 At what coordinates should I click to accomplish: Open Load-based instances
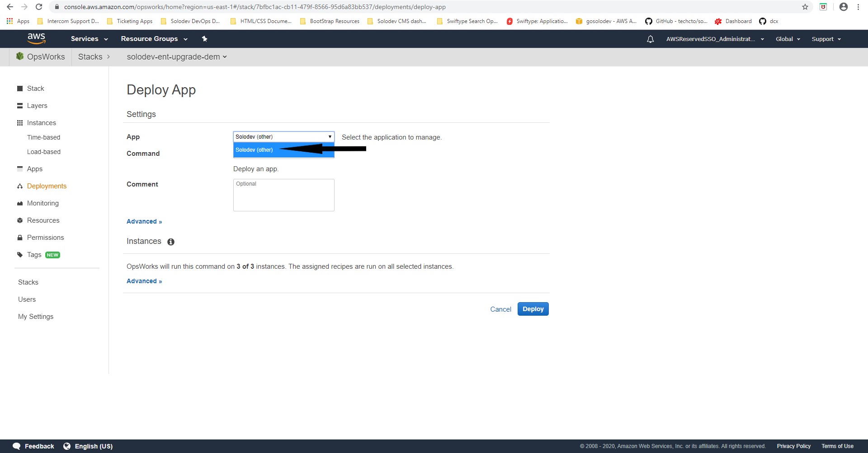coord(44,152)
